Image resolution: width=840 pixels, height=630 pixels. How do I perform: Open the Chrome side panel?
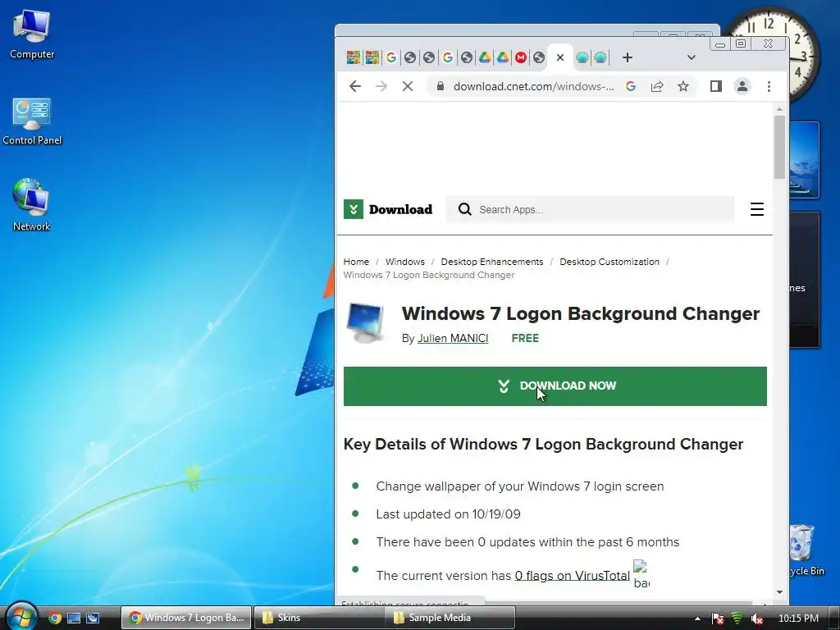pyautogui.click(x=715, y=86)
